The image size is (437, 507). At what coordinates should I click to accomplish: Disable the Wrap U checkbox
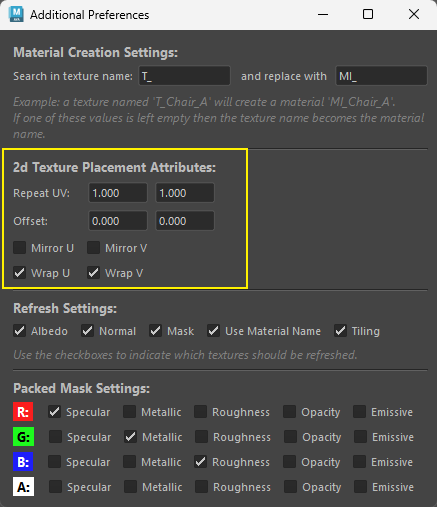click(x=20, y=273)
